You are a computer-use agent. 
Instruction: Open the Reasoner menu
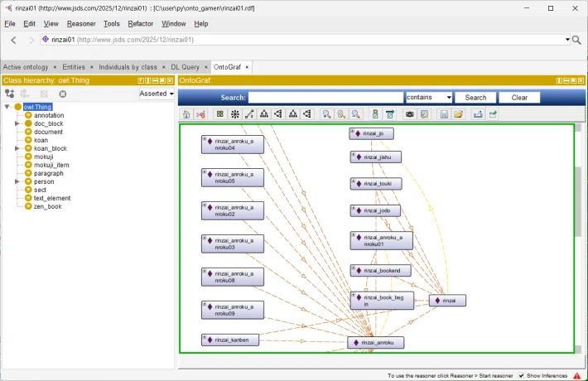click(81, 24)
